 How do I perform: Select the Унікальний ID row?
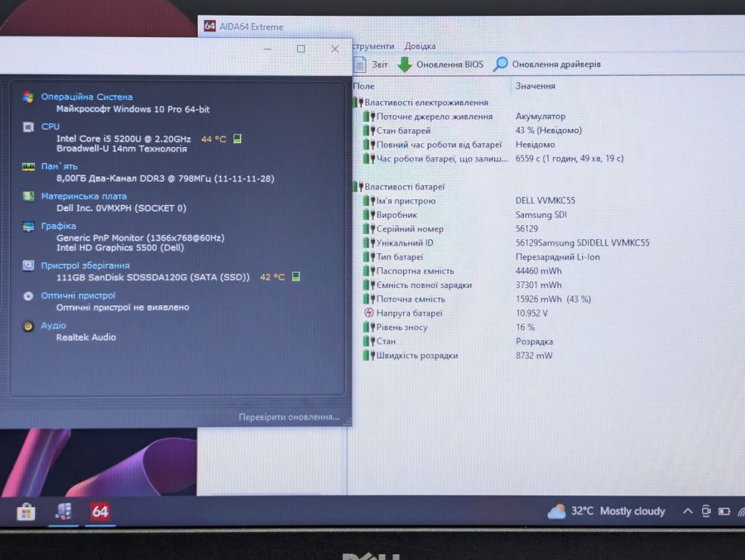[507, 242]
